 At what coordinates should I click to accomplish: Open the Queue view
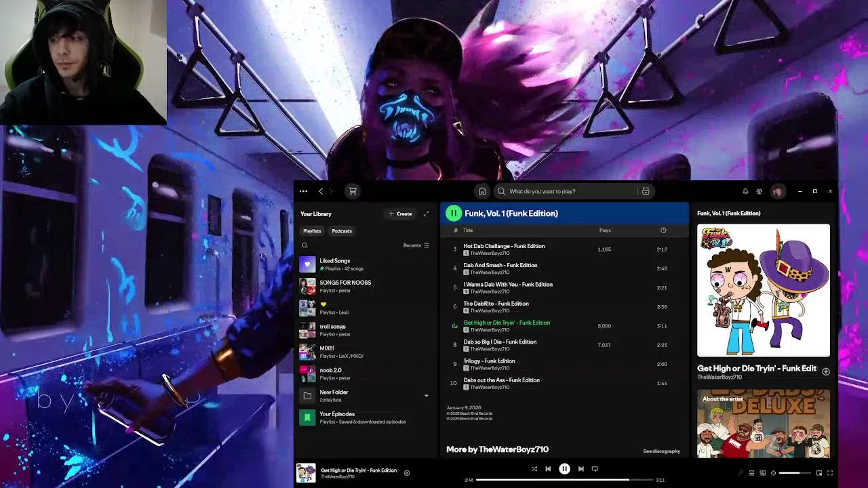(751, 473)
